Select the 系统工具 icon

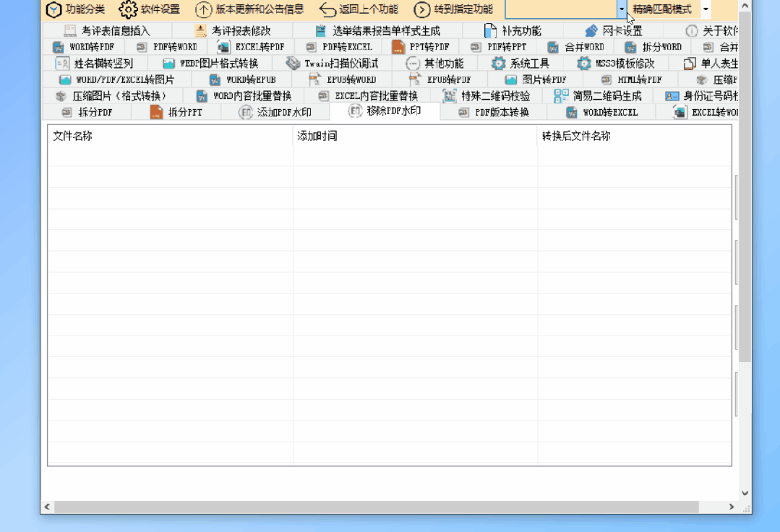530,63
